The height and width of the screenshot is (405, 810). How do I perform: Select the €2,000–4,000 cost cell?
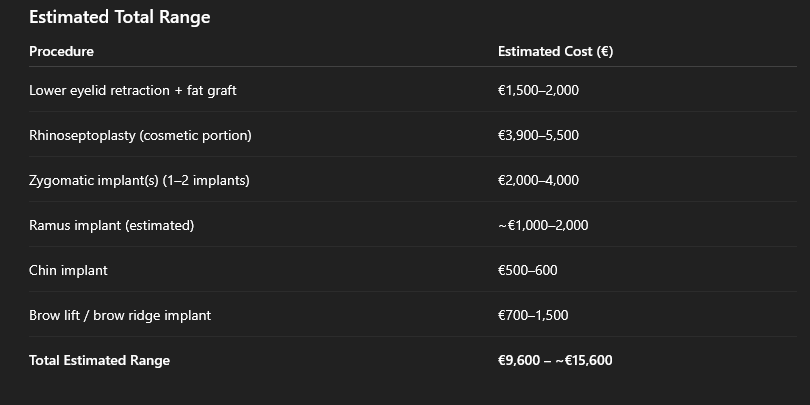pyautogui.click(x=538, y=180)
